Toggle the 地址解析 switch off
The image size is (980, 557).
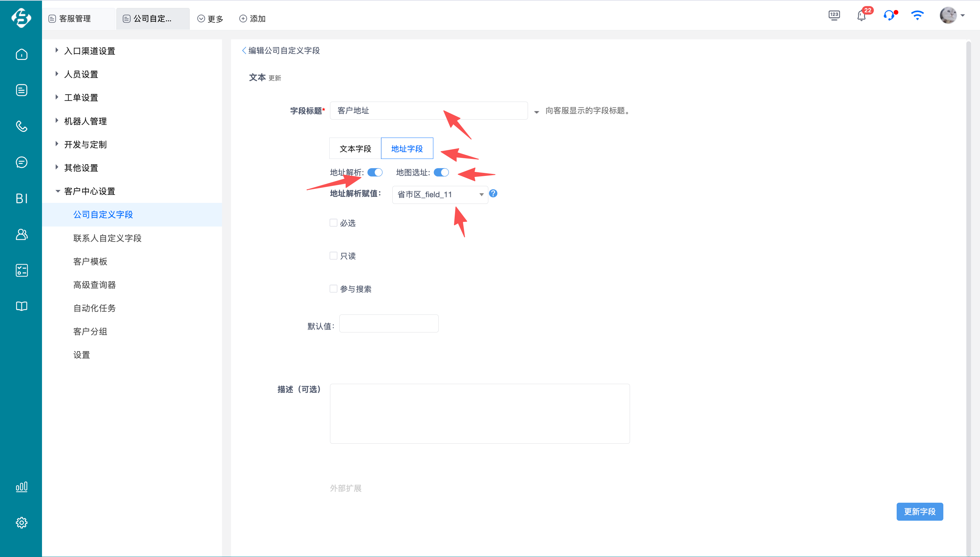coord(375,173)
